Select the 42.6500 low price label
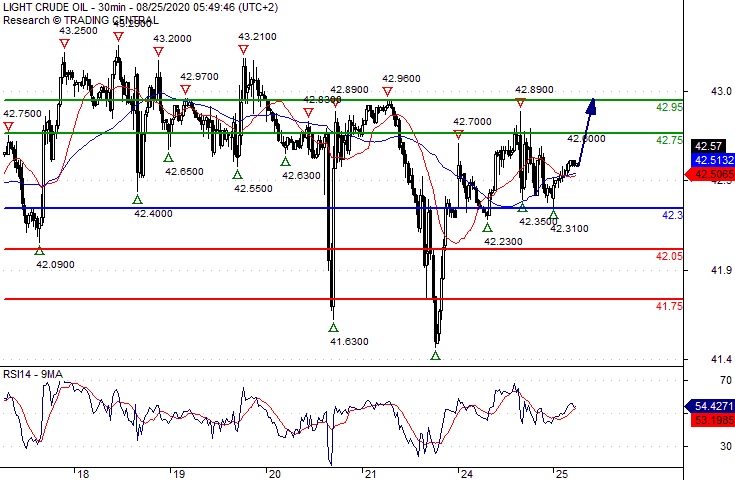 pyautogui.click(x=184, y=172)
